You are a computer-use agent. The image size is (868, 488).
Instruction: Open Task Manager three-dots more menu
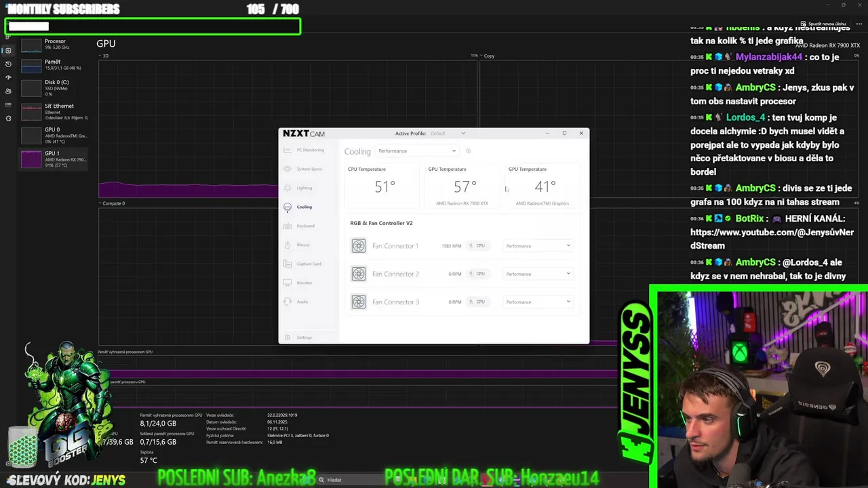click(859, 24)
